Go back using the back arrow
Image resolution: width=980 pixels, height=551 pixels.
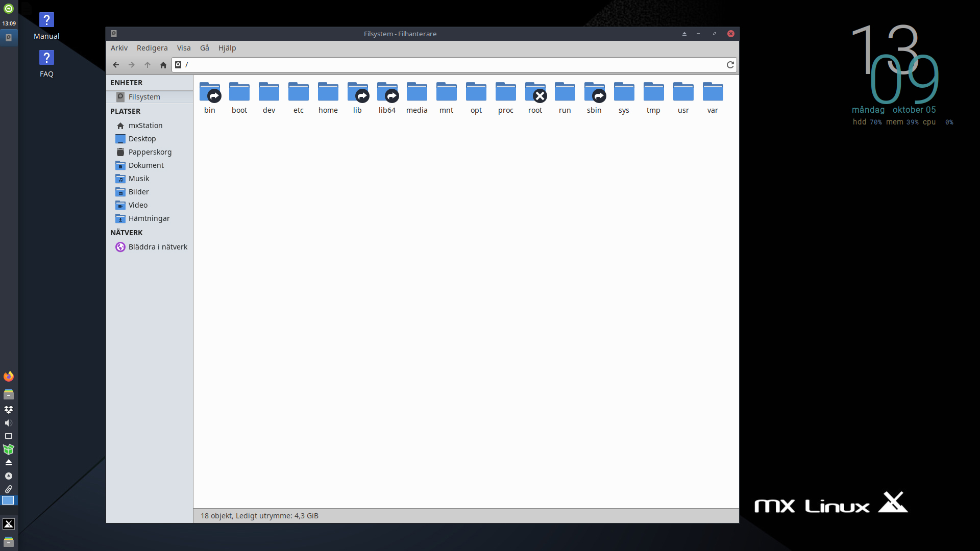116,65
